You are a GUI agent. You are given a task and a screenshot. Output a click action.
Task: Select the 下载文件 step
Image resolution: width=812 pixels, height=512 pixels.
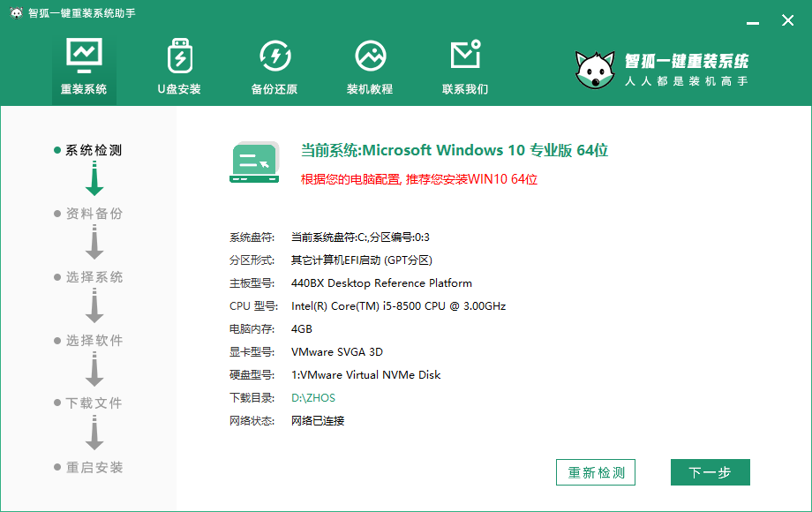[94, 403]
